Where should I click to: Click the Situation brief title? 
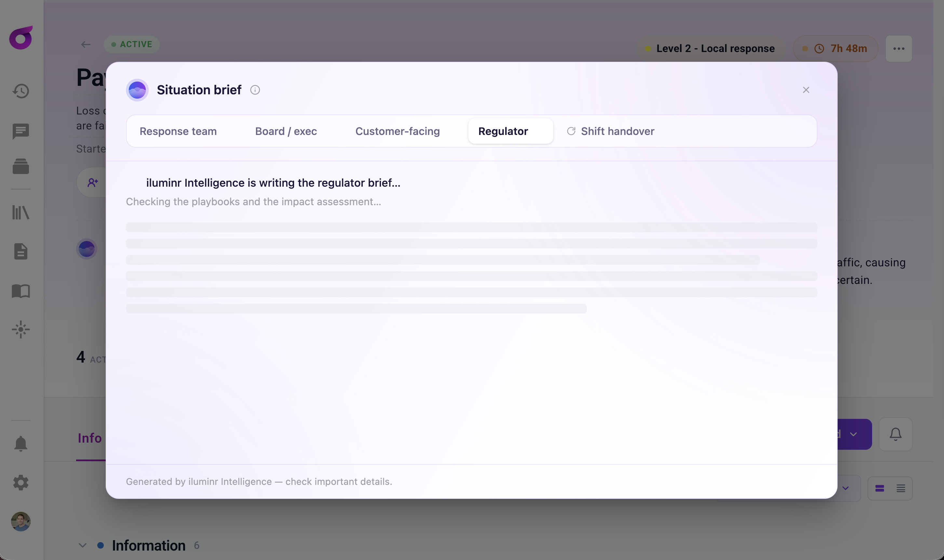(199, 90)
